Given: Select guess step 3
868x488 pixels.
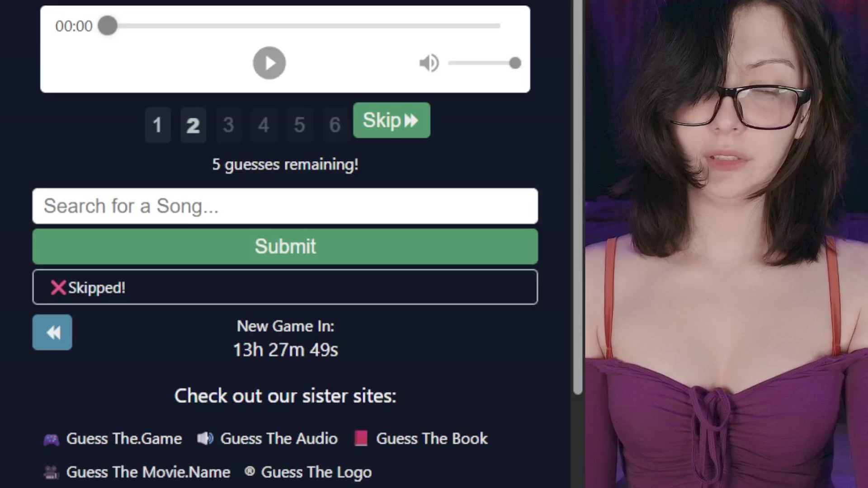Looking at the screenshot, I should point(228,125).
